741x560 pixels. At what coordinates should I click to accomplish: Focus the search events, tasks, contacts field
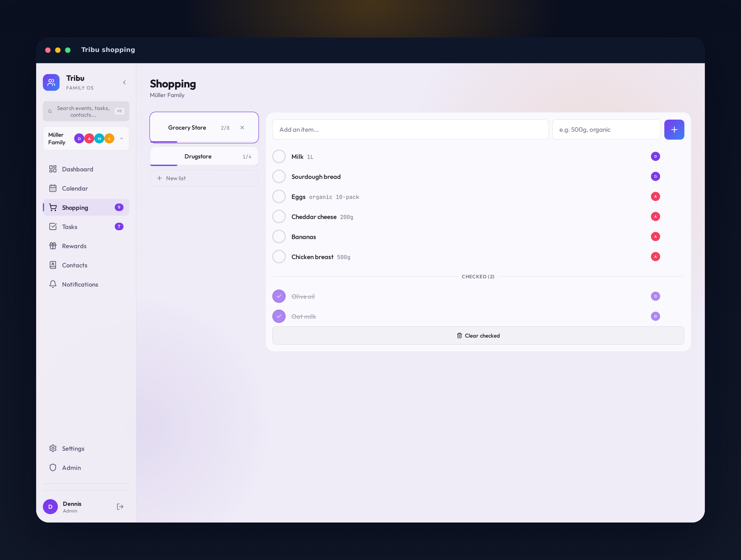(x=86, y=111)
